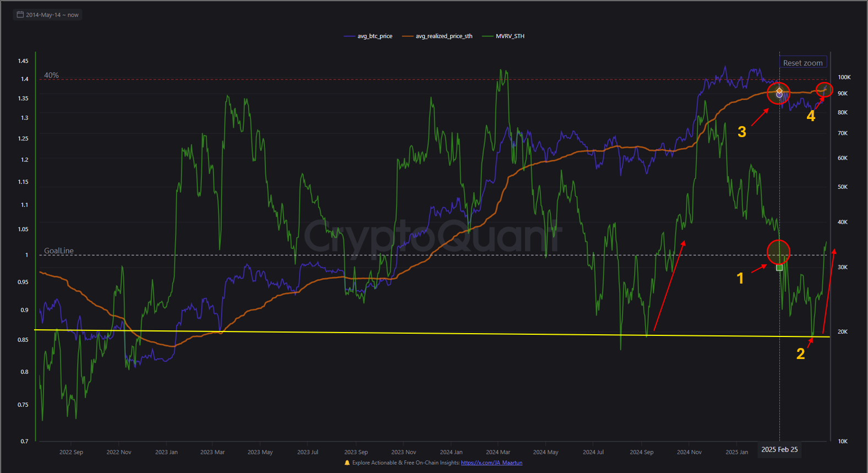Click the GoalLine label on the chart

(x=59, y=251)
